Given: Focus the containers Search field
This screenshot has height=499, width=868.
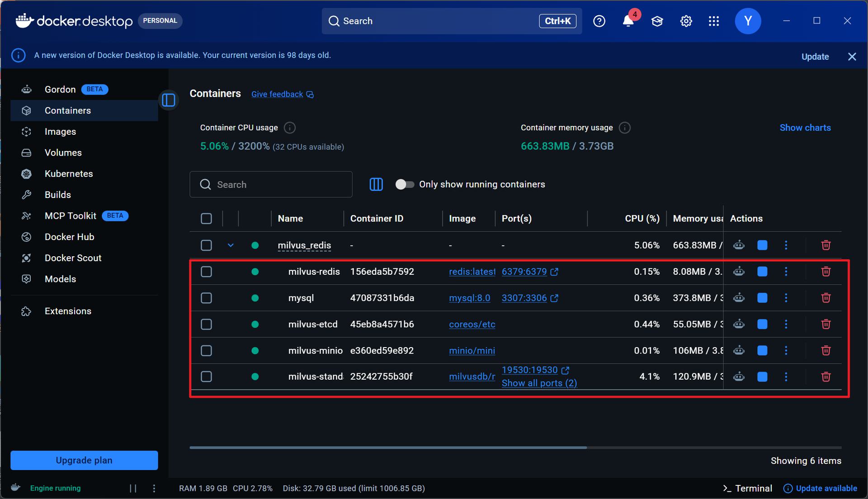Looking at the screenshot, I should (271, 184).
